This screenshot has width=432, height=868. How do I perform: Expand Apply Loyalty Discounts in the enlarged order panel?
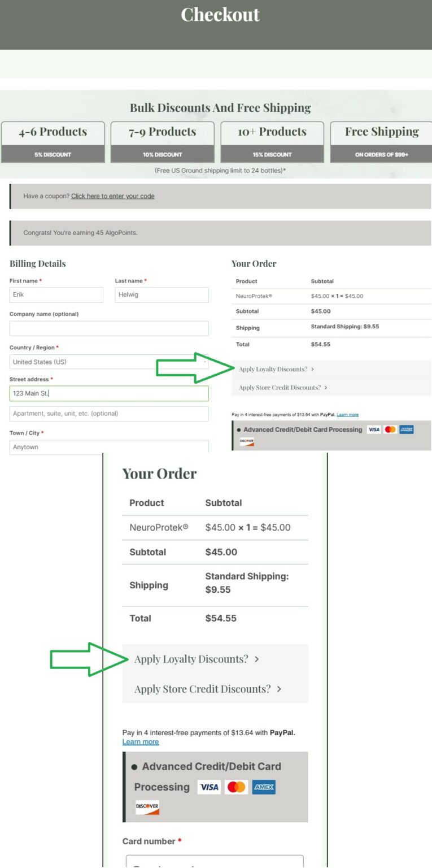point(195,659)
